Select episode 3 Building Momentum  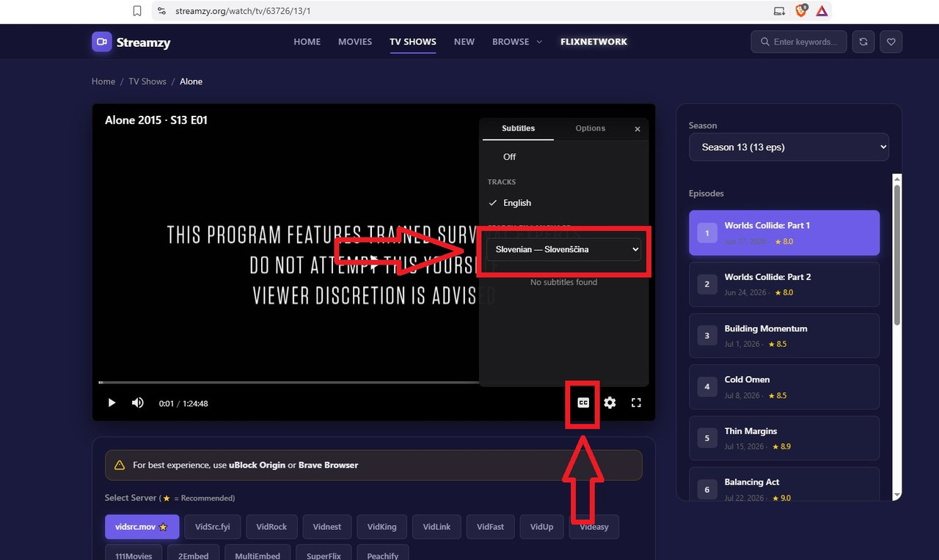click(x=784, y=336)
